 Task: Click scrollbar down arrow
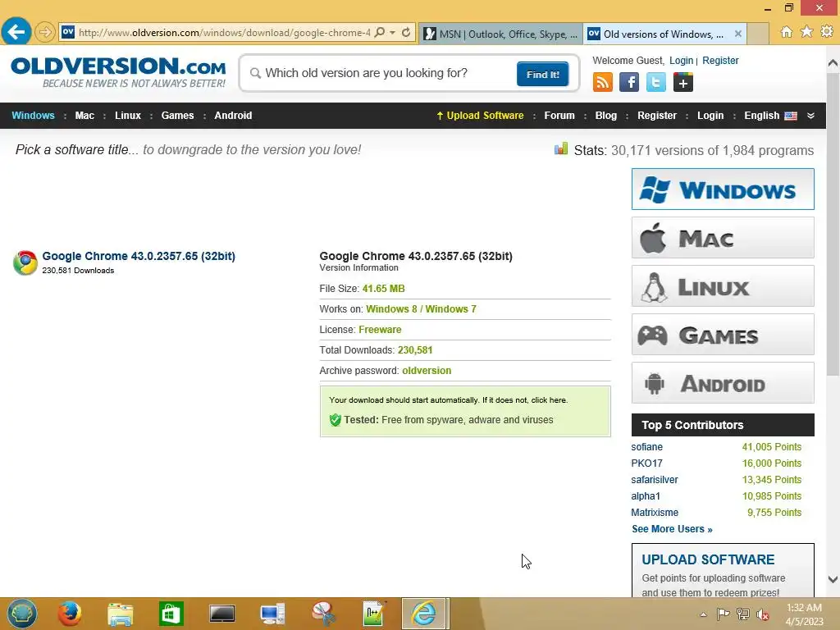tap(833, 579)
